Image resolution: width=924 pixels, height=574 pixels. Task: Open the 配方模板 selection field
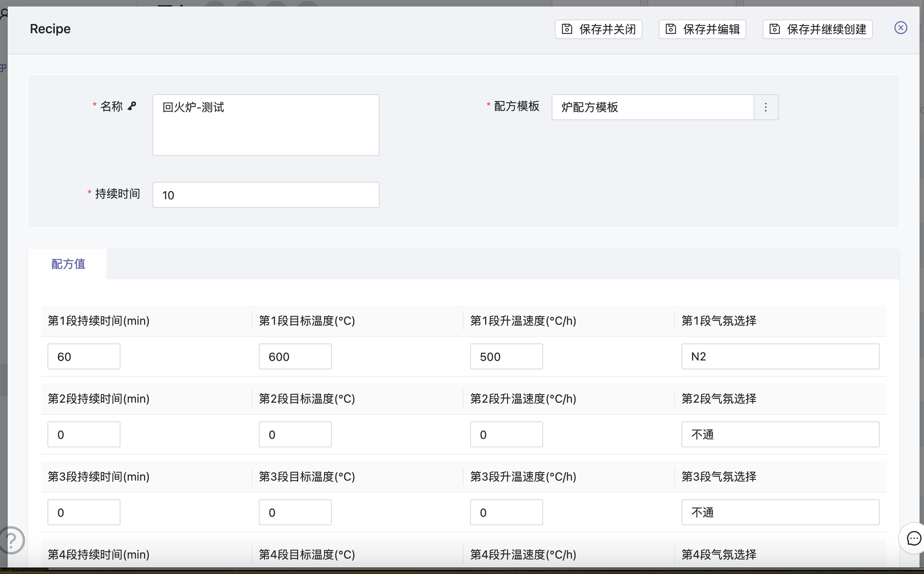(652, 107)
